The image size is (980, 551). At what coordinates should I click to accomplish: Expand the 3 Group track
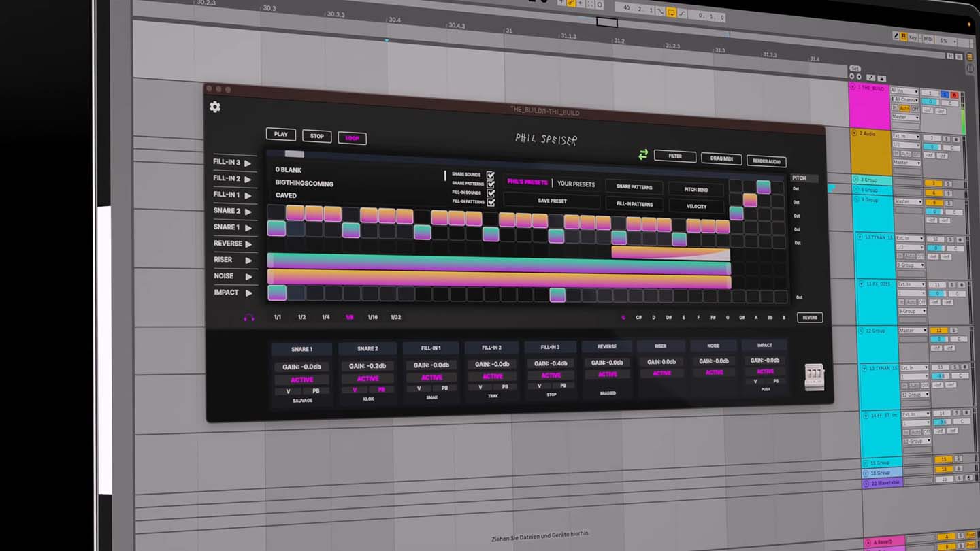pyautogui.click(x=855, y=179)
